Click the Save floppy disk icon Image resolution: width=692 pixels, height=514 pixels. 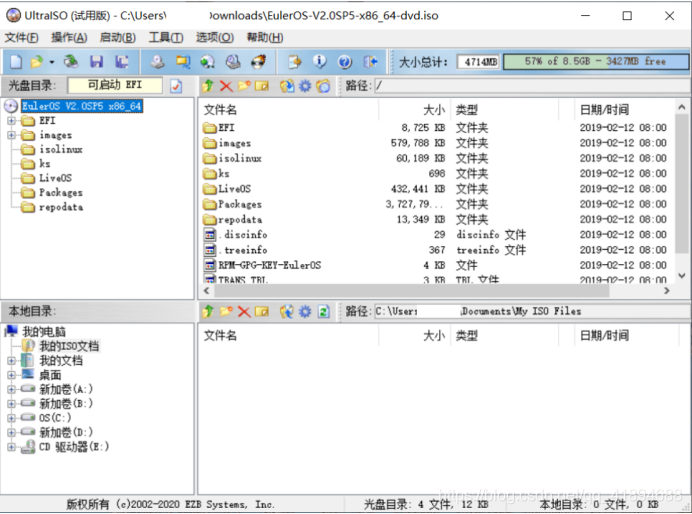coord(96,61)
